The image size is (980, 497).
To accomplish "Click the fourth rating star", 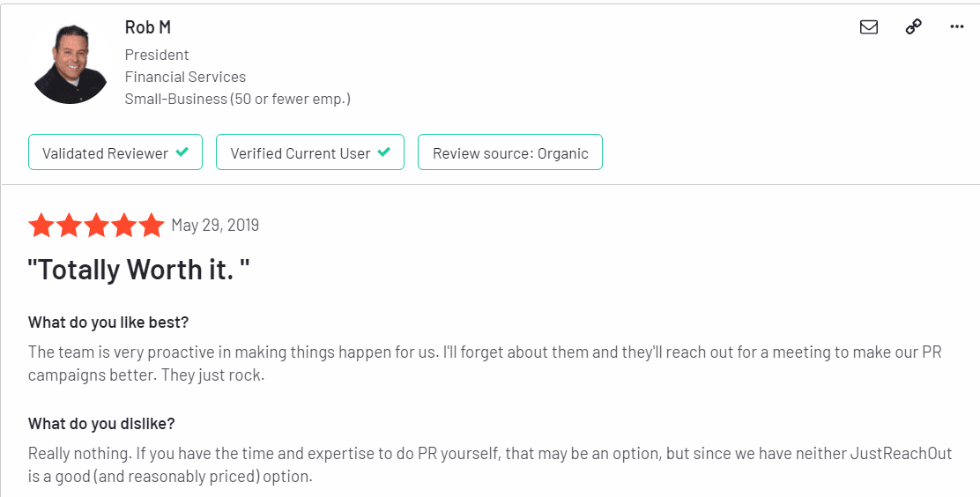I will point(123,226).
